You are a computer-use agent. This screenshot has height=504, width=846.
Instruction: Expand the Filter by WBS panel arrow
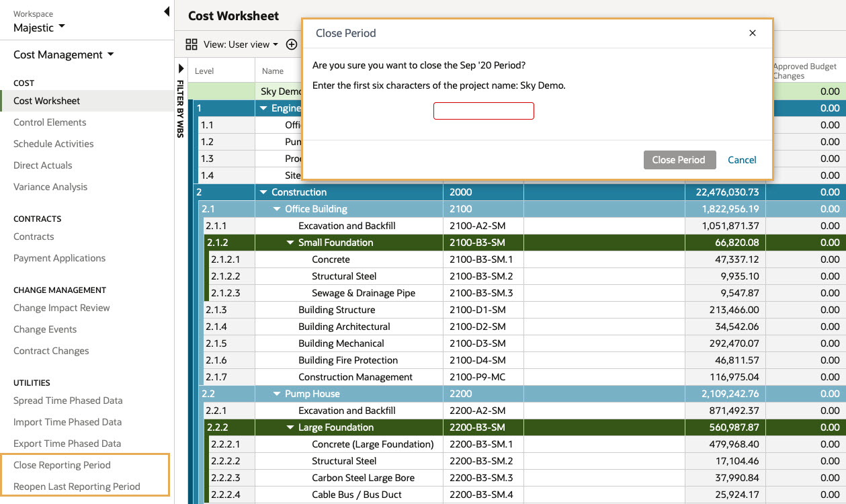coord(181,69)
